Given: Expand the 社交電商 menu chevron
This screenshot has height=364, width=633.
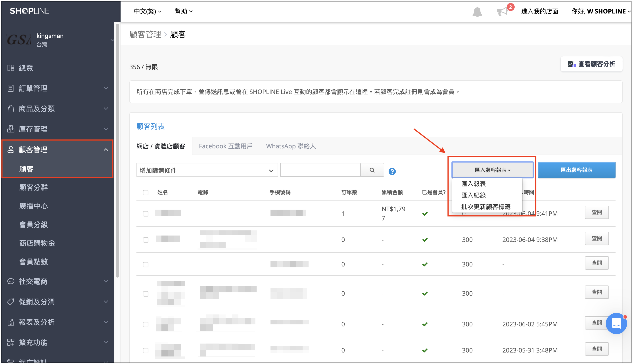Looking at the screenshot, I should pos(106,281).
